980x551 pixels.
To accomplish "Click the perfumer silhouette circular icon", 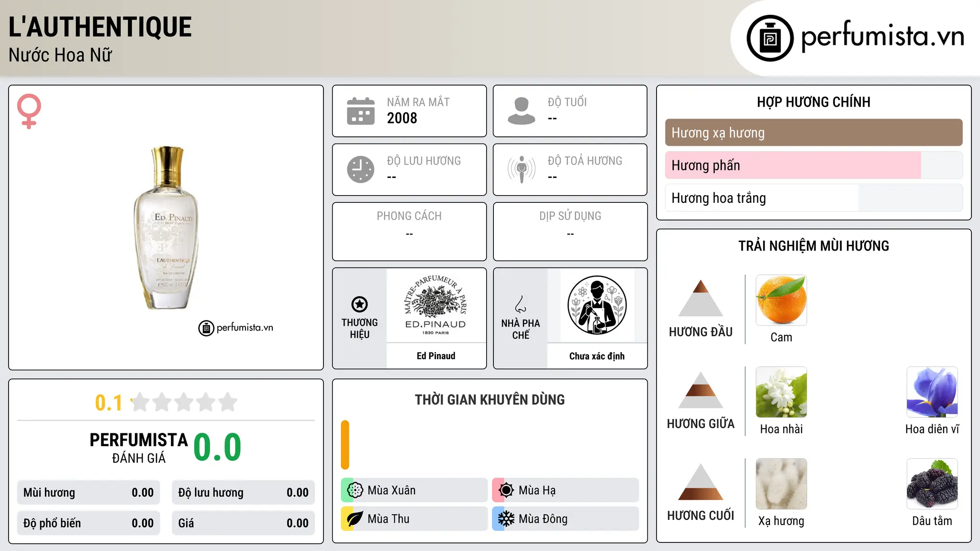I will [x=597, y=305].
